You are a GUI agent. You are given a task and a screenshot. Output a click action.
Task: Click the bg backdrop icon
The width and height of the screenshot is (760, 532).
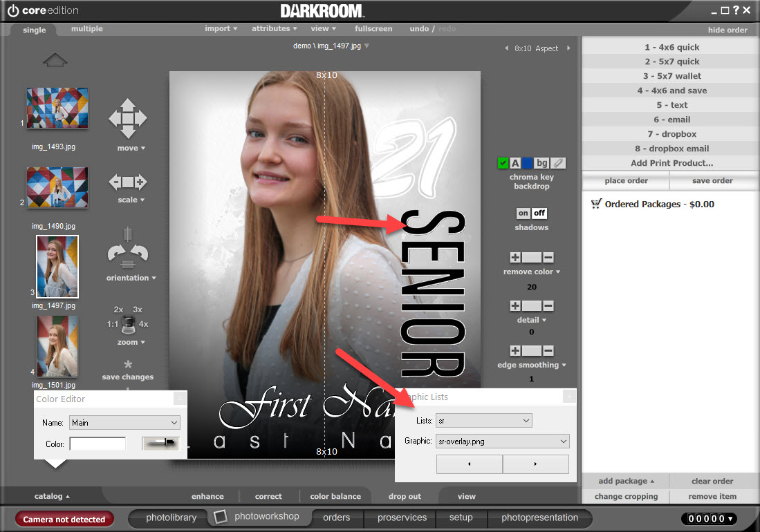coord(542,163)
